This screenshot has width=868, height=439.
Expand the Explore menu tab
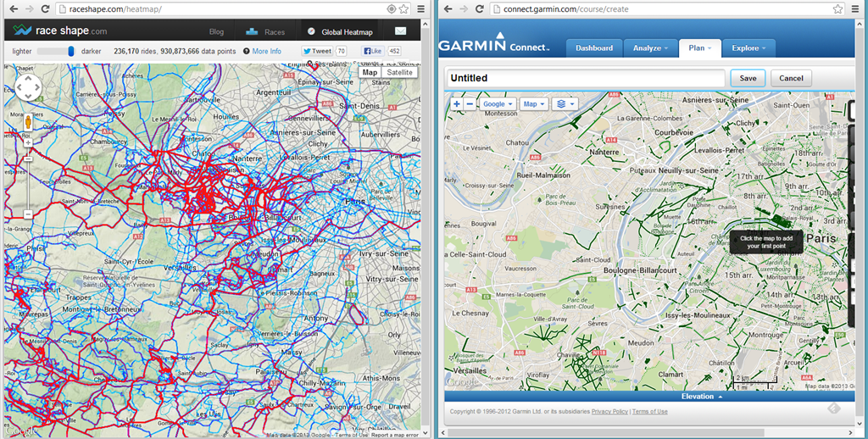point(748,48)
